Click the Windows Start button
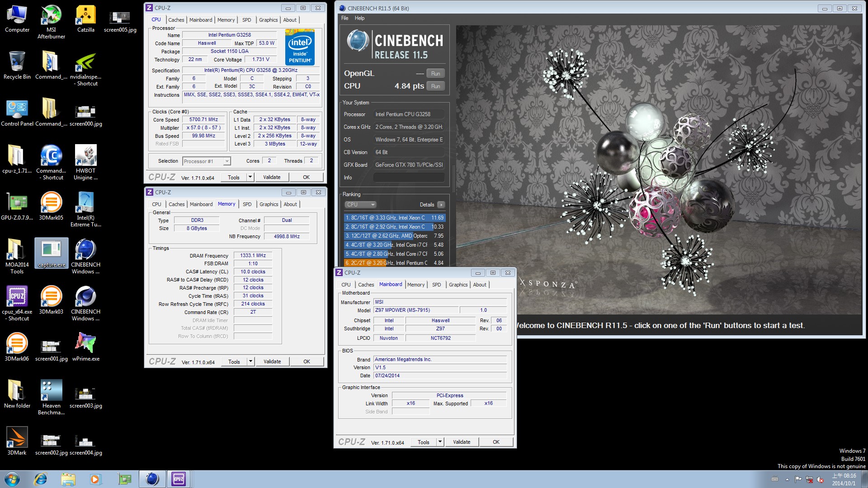 (x=12, y=479)
